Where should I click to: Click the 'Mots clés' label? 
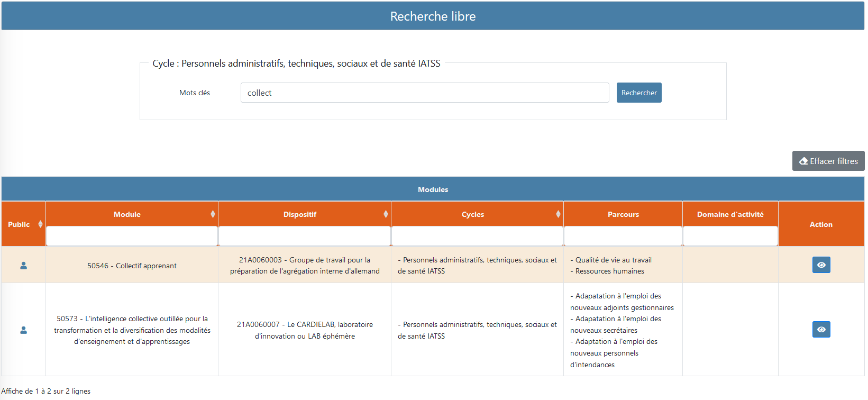click(195, 93)
